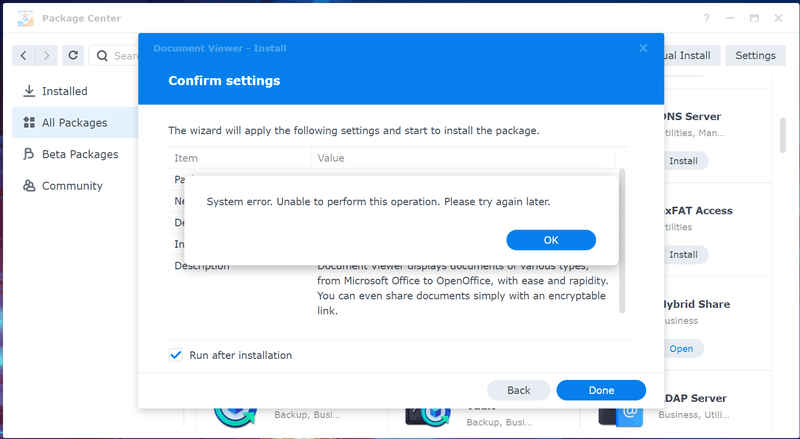The height and width of the screenshot is (439, 800).
Task: Open the Hybrid Share package
Action: coord(681,349)
